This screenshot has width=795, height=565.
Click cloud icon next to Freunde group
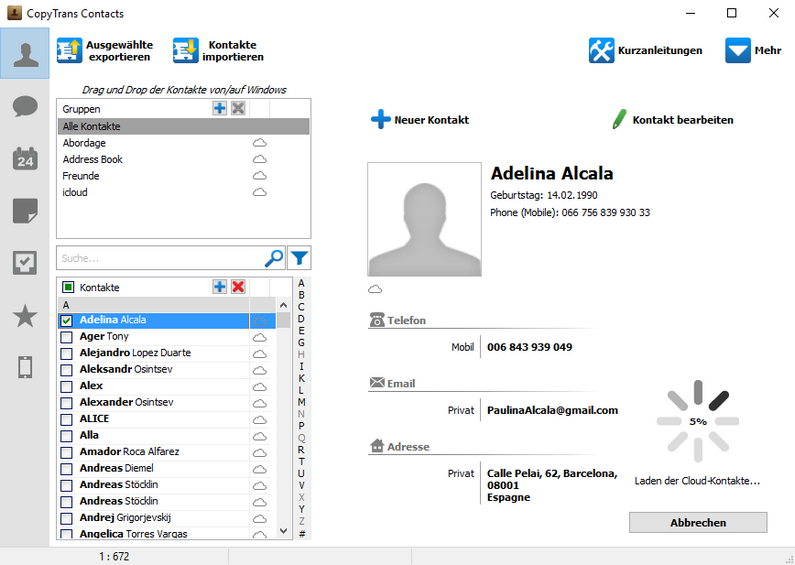260,176
